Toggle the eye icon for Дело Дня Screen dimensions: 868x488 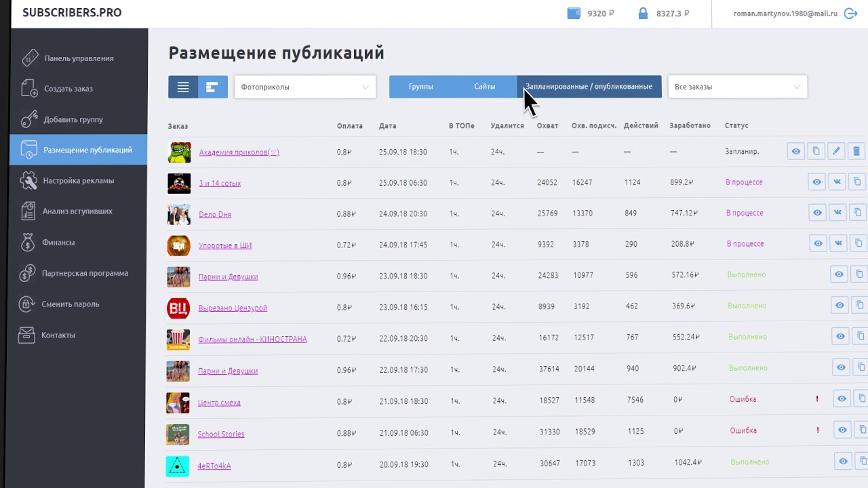(x=818, y=212)
